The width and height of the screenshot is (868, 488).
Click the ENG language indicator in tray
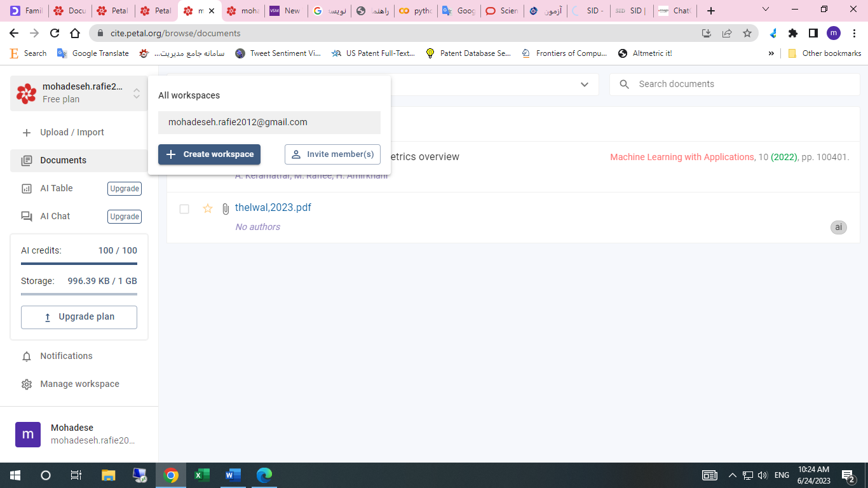tap(782, 475)
